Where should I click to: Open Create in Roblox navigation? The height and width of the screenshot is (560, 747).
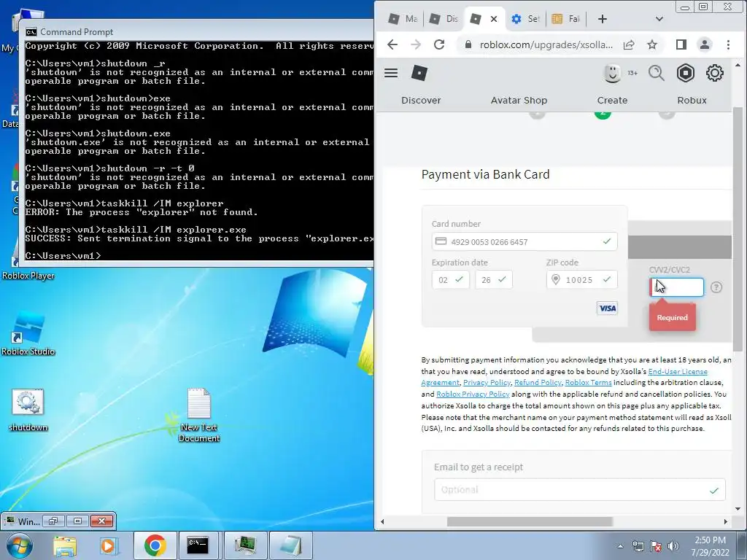pos(612,100)
